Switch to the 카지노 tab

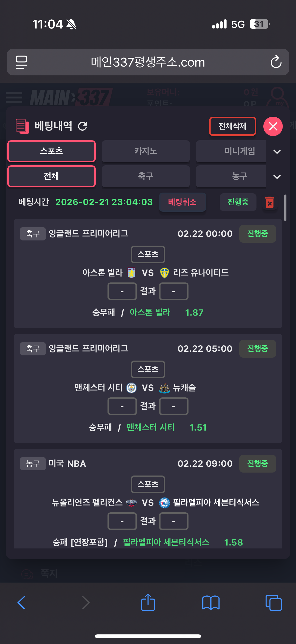click(146, 151)
